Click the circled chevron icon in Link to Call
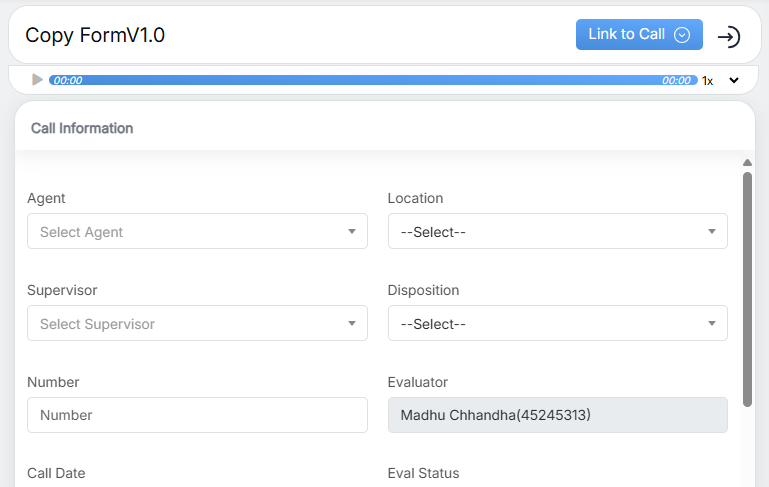This screenshot has width=769, height=487. click(682, 35)
